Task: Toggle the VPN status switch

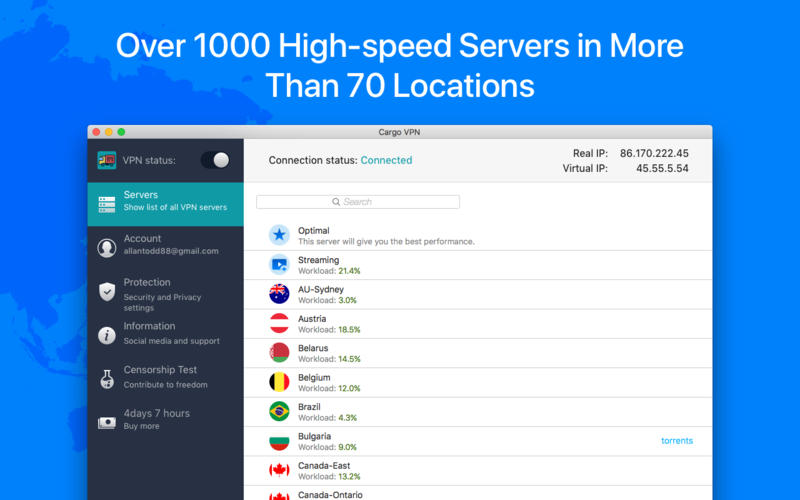Action: (x=215, y=160)
